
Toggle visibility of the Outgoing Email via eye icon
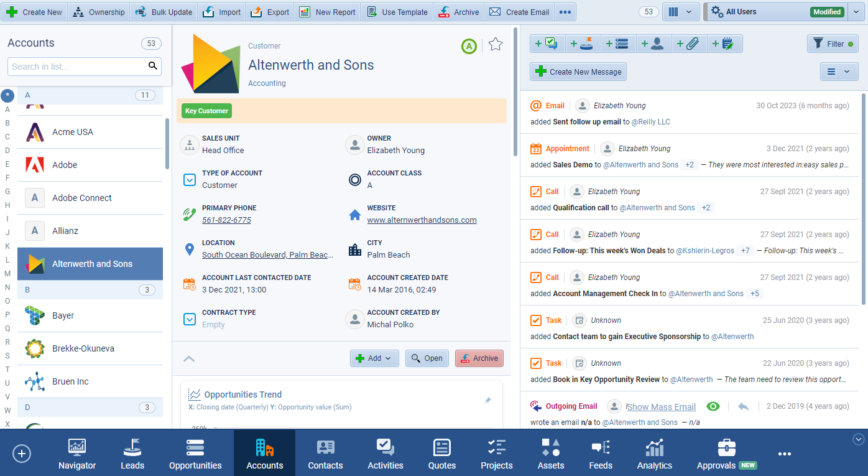tap(713, 406)
